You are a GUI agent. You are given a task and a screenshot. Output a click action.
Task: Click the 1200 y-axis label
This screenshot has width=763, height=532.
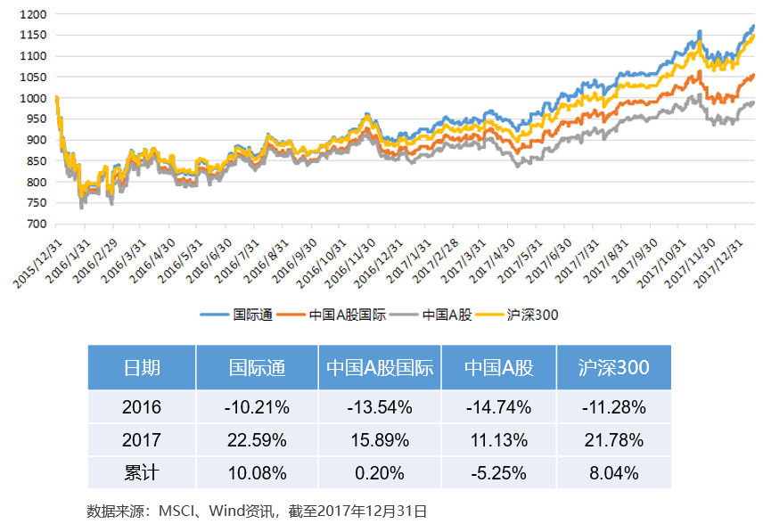coord(33,14)
